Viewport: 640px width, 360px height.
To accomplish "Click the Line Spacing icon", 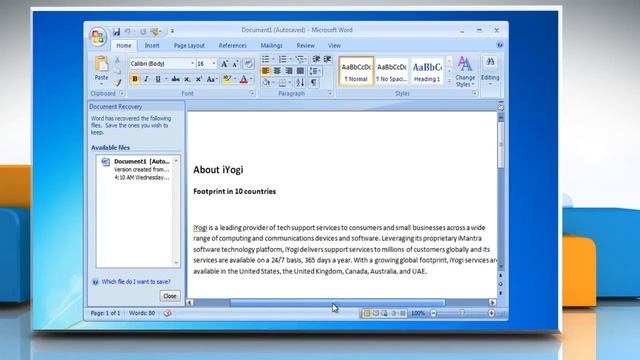I will click(x=314, y=71).
